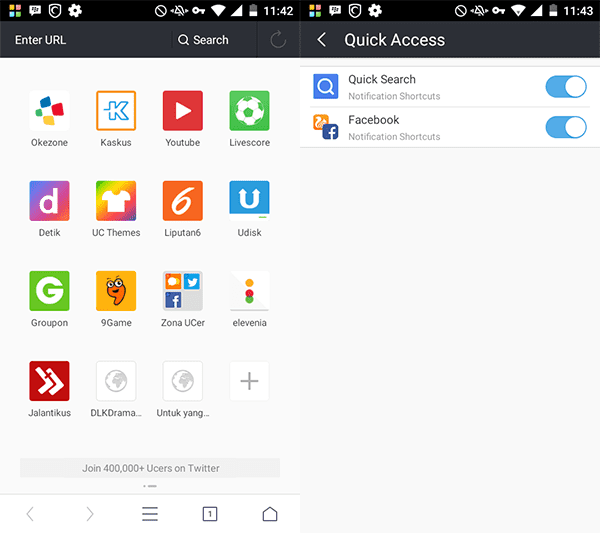The height and width of the screenshot is (533, 600).
Task: Tap settings gear in left status bar
Action: click(x=75, y=11)
